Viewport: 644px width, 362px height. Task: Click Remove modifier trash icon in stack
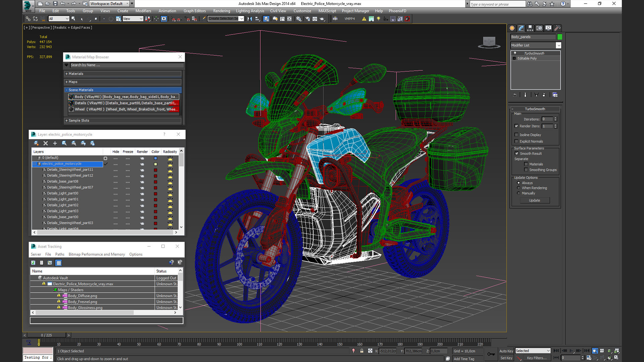click(x=544, y=95)
